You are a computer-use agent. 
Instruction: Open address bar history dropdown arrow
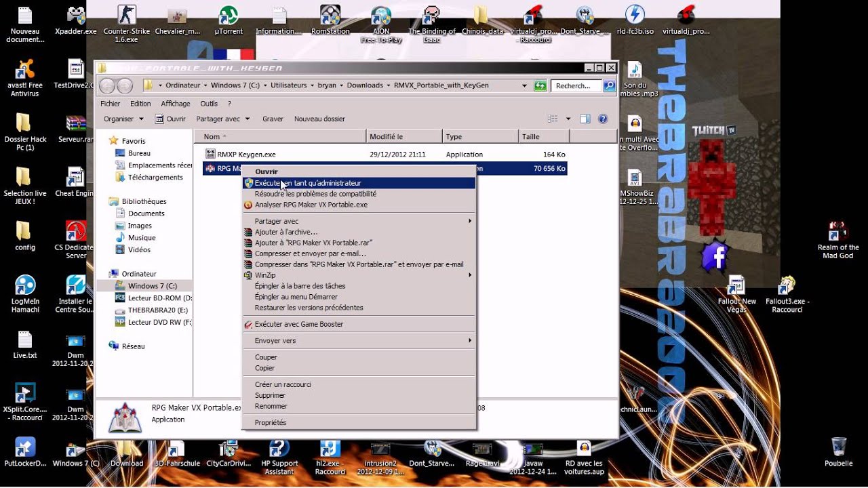pyautogui.click(x=524, y=86)
